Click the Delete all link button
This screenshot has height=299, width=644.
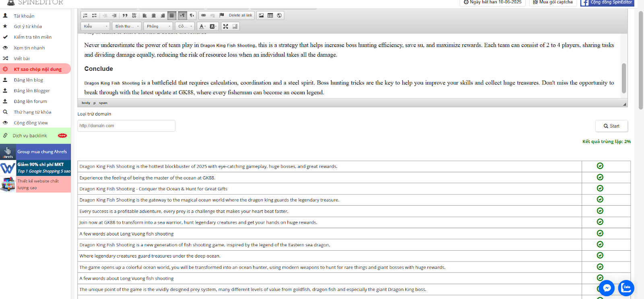240,15
